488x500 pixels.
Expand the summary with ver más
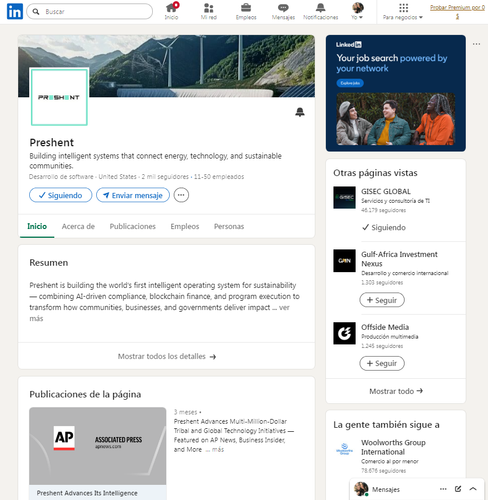(x=284, y=308)
